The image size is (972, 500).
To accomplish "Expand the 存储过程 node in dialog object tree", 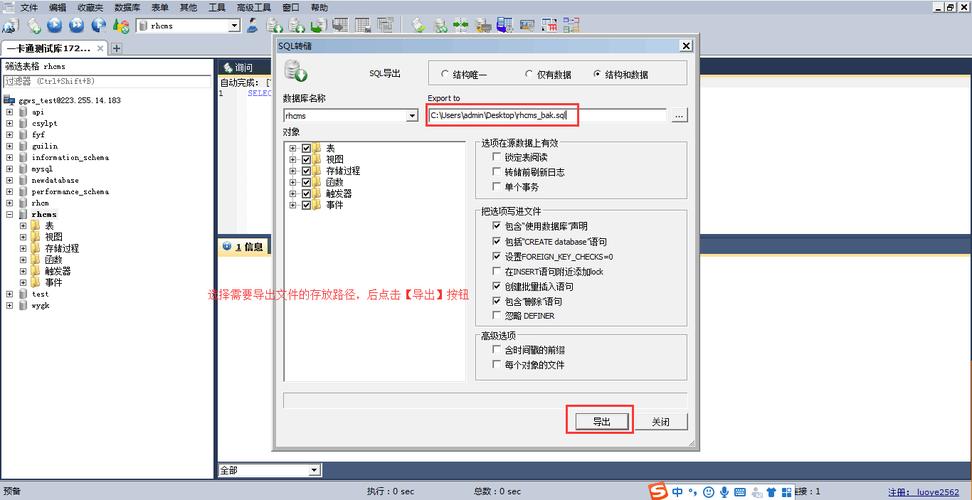I will 293,171.
